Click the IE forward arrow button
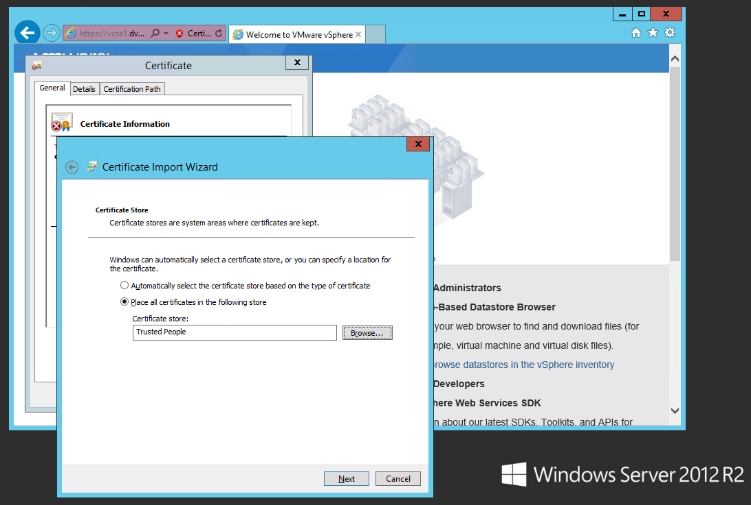Screen dimensions: 751x505 [x=51, y=33]
